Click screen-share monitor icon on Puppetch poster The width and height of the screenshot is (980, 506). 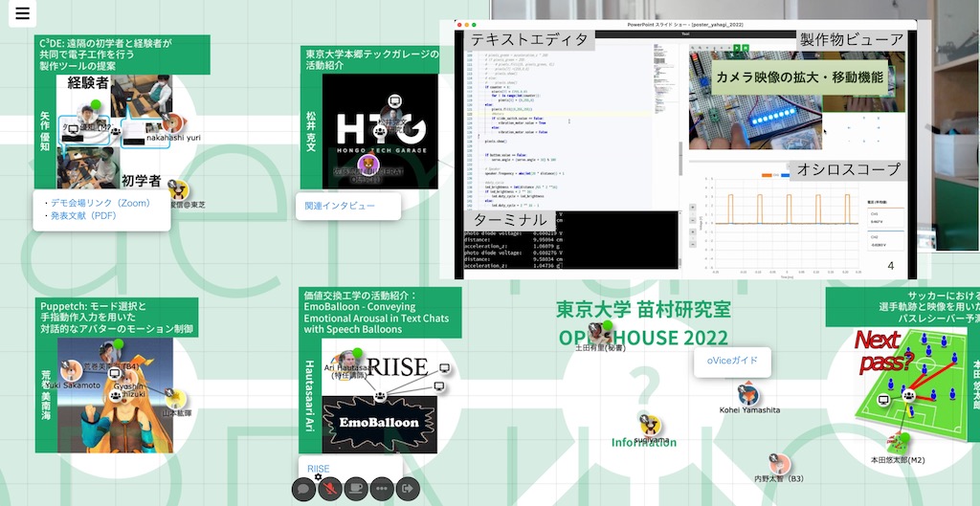115,373
